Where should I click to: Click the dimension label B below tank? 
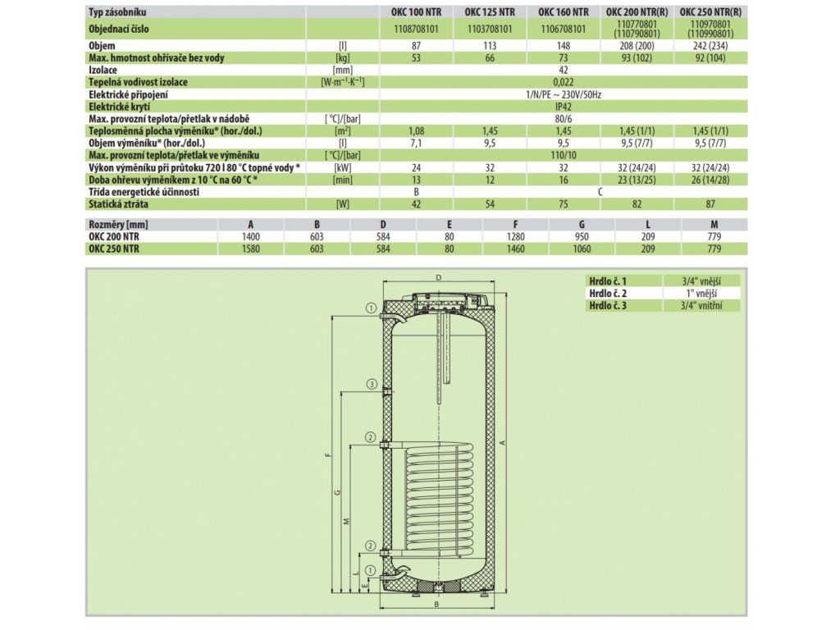tap(436, 605)
